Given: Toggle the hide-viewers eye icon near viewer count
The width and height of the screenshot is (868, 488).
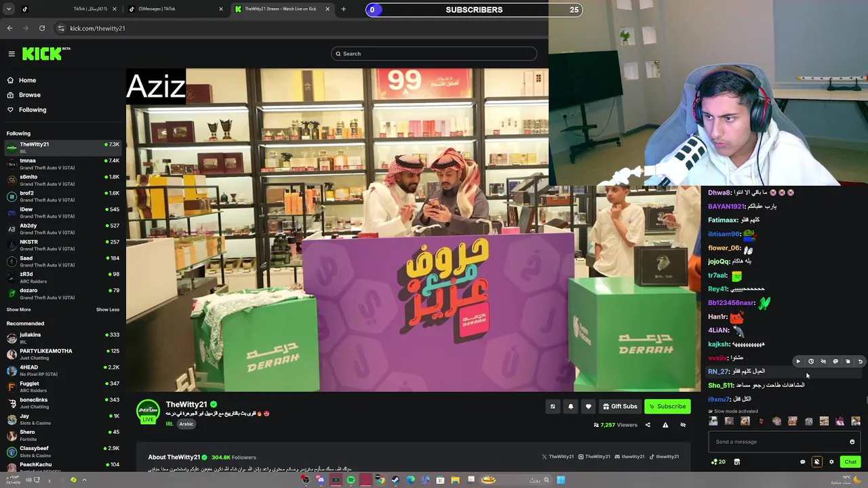Looking at the screenshot, I should click(x=683, y=425).
